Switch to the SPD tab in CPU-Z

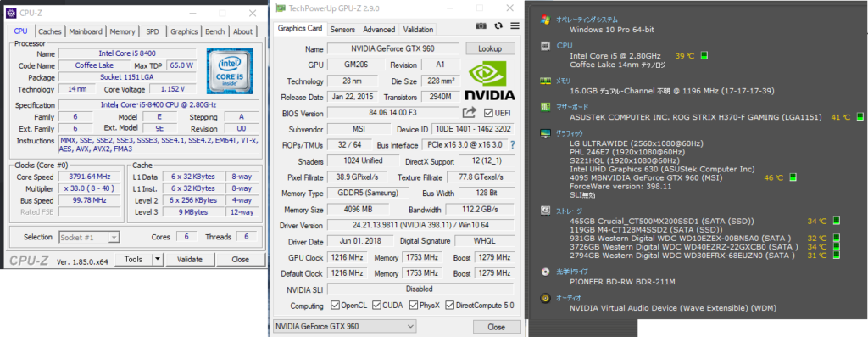(x=153, y=31)
